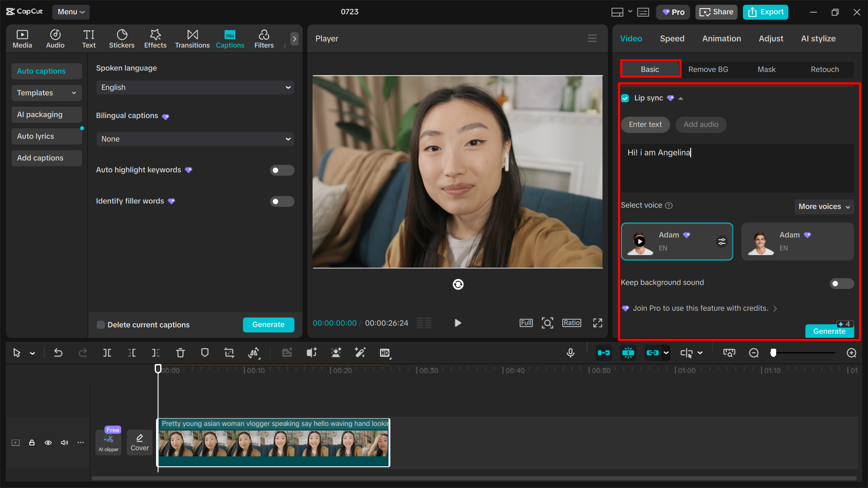Turn on Keep background sound

[x=841, y=283]
